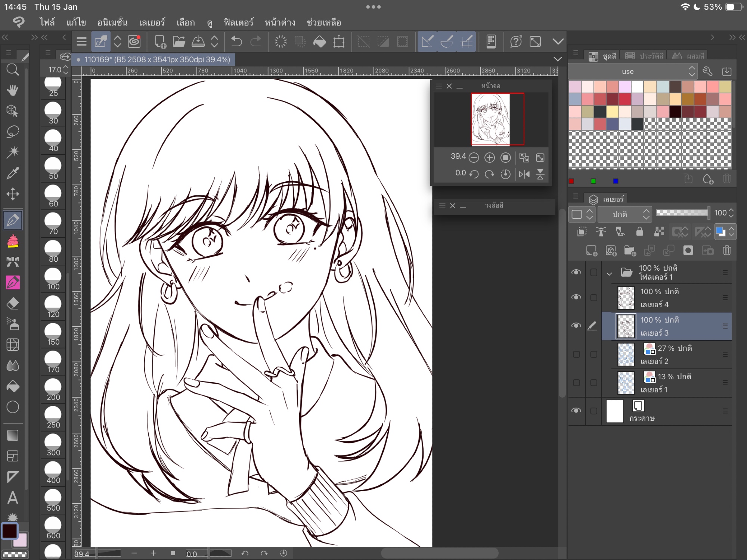
Task: Choose brush size 100 preset
Action: [53, 280]
